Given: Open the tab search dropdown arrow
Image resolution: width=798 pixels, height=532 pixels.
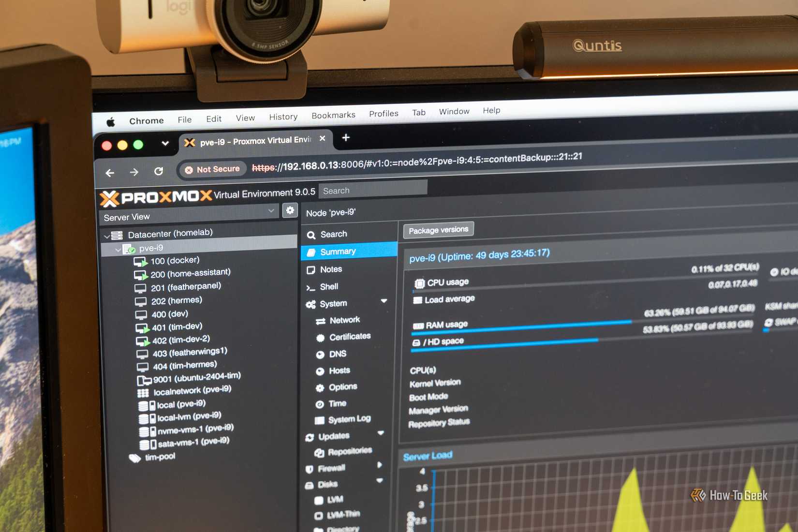Looking at the screenshot, I should 165,143.
